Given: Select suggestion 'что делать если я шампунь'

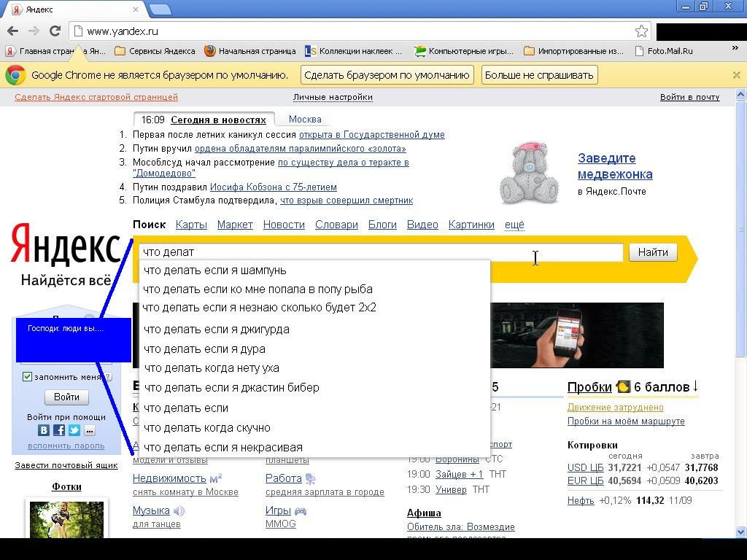Looking at the screenshot, I should click(x=314, y=271).
